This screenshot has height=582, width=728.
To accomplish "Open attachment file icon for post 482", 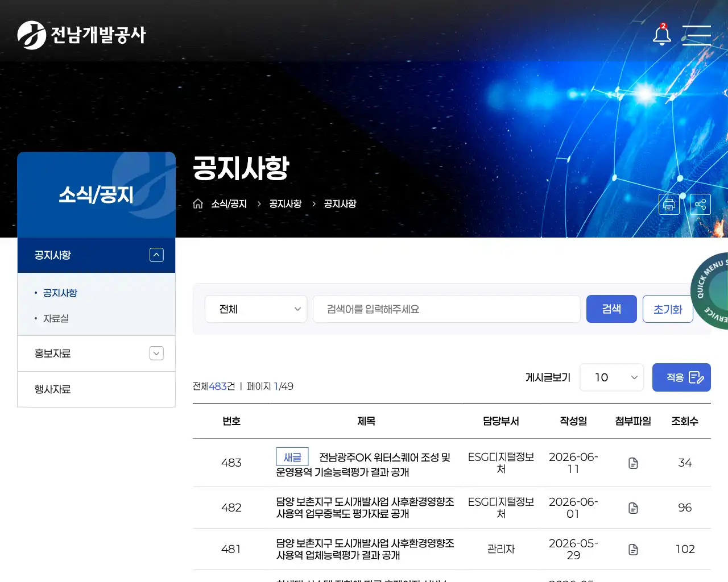I will point(633,508).
